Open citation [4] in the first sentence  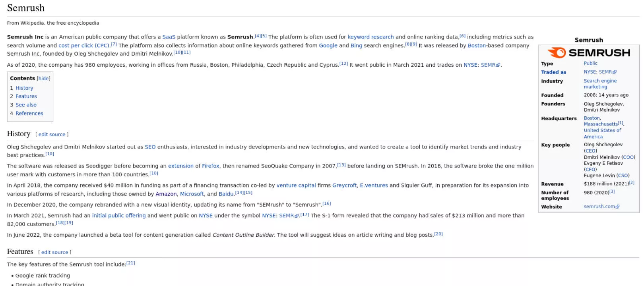tap(258, 36)
